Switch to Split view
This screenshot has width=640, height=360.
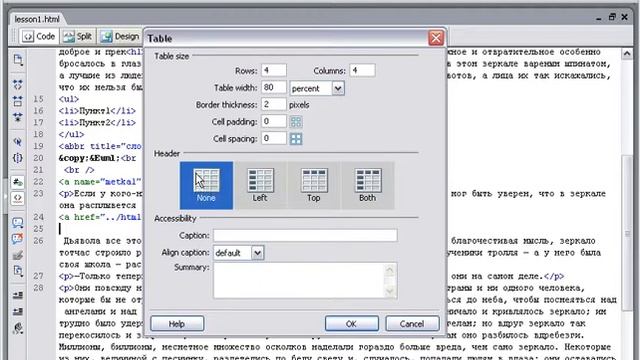click(x=78, y=36)
